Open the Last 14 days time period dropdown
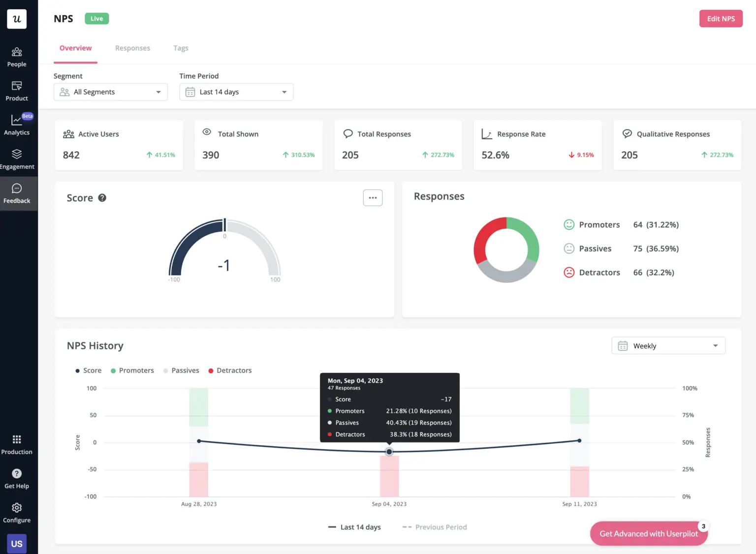756x554 pixels. (x=236, y=92)
